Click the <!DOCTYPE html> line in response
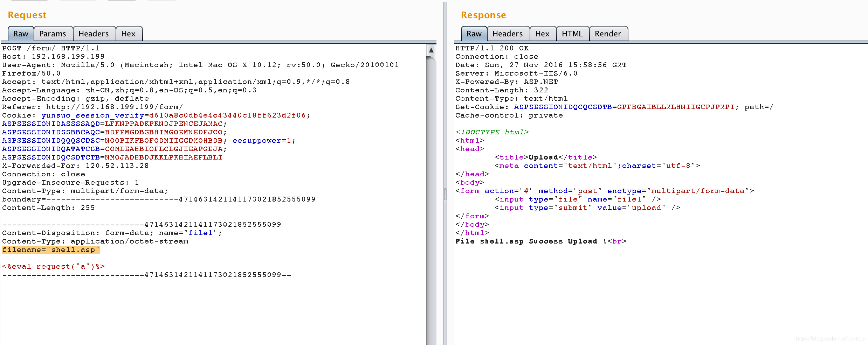The height and width of the screenshot is (345, 868). click(x=492, y=132)
